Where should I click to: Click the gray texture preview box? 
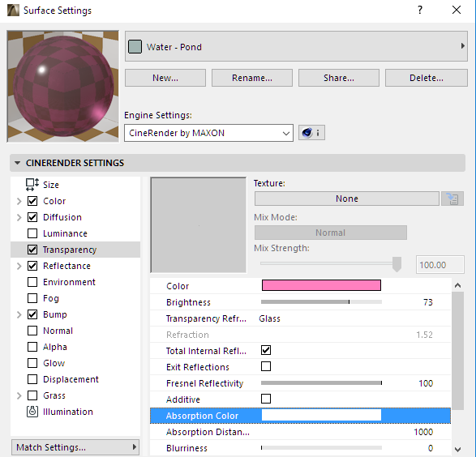click(x=199, y=225)
